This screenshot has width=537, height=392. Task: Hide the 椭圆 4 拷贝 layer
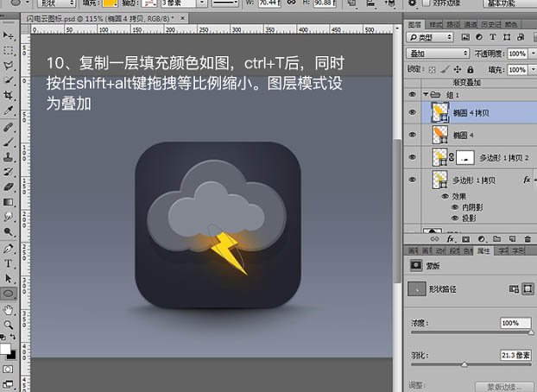pyautogui.click(x=412, y=111)
